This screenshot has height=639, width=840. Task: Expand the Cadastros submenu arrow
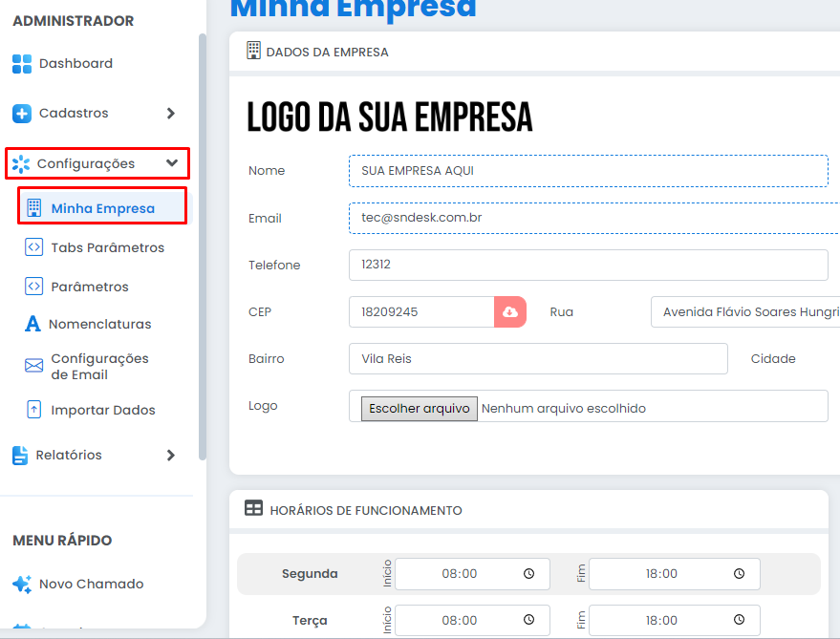(x=171, y=114)
